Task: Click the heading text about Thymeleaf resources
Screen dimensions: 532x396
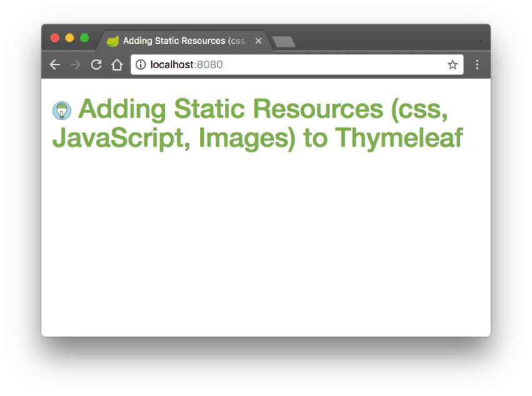Action: (x=250, y=124)
